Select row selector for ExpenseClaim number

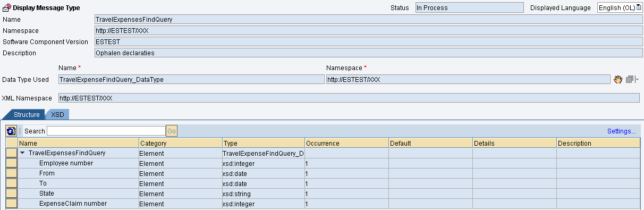(x=12, y=204)
